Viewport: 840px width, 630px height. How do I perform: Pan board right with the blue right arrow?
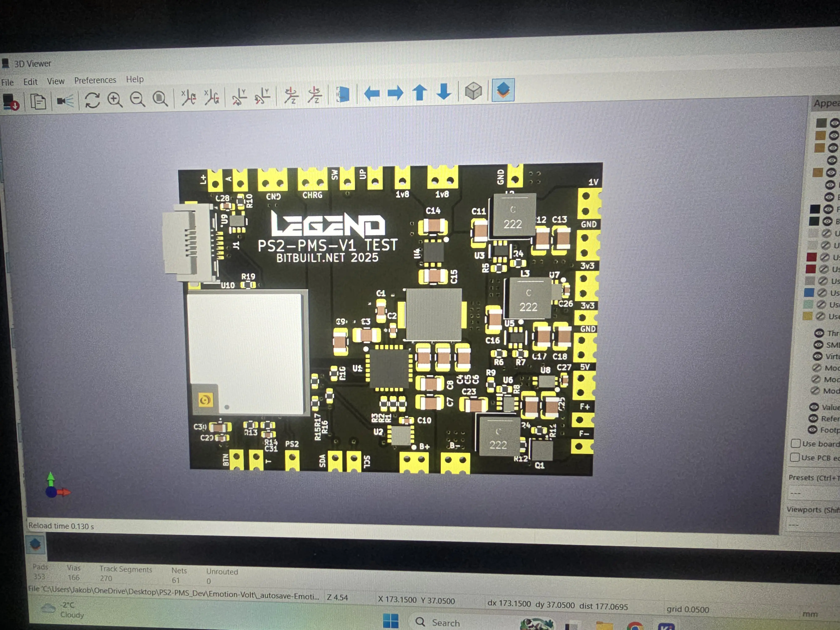pyautogui.click(x=395, y=93)
